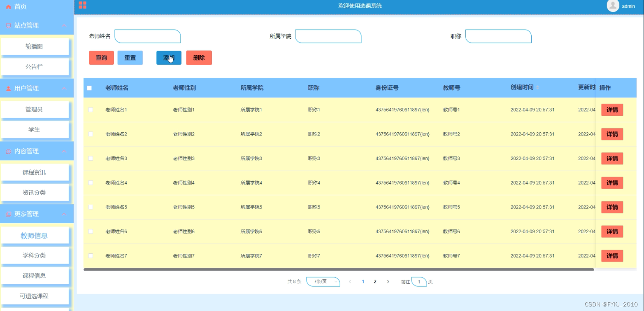The image size is (644, 311).
Task: Sort by the 创建时间 sort arrows
Action: (x=537, y=88)
